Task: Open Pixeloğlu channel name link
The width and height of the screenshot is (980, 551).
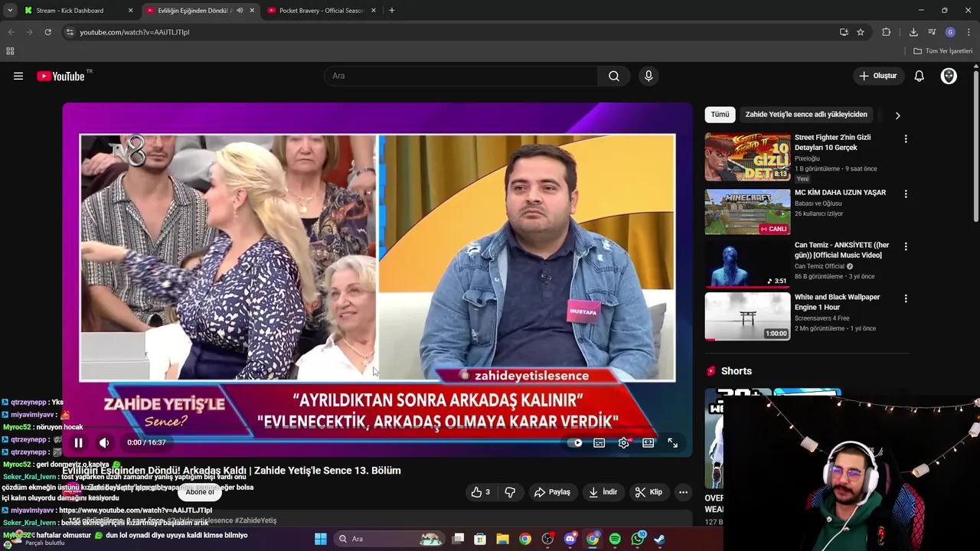Action: click(807, 158)
